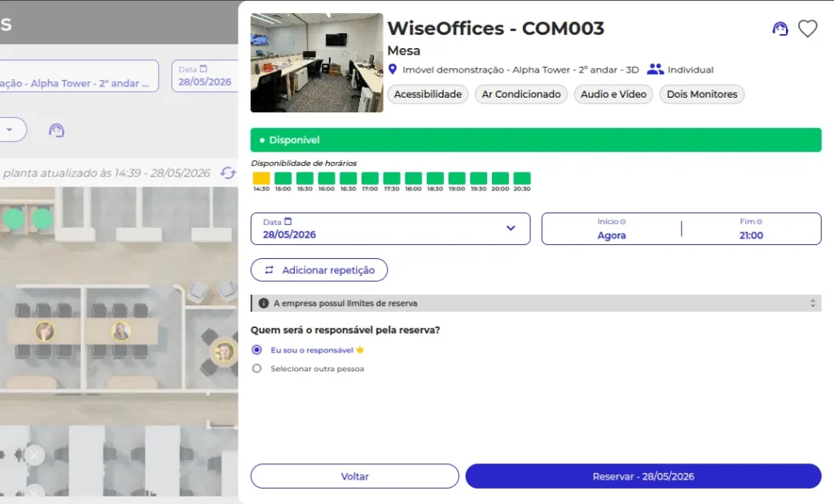The width and height of the screenshot is (834, 504).
Task: Favorite the desk with the heart icon
Action: click(x=807, y=28)
